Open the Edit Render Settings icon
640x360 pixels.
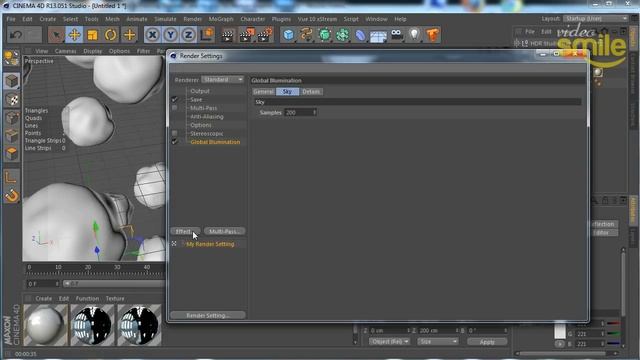[x=264, y=35]
